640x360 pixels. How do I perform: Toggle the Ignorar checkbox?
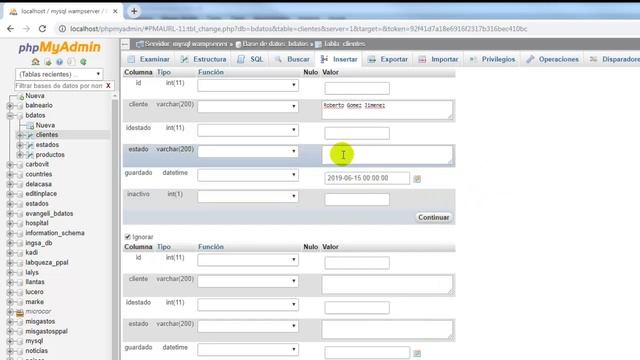(x=127, y=237)
